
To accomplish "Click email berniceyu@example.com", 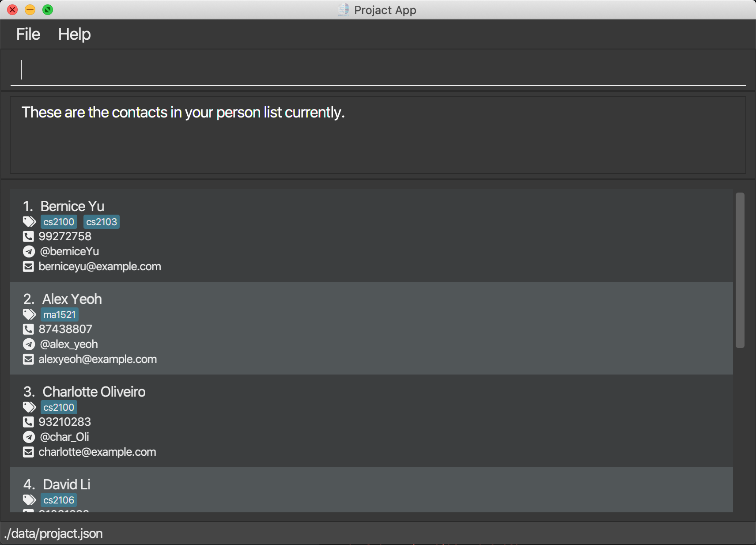I will [x=100, y=266].
